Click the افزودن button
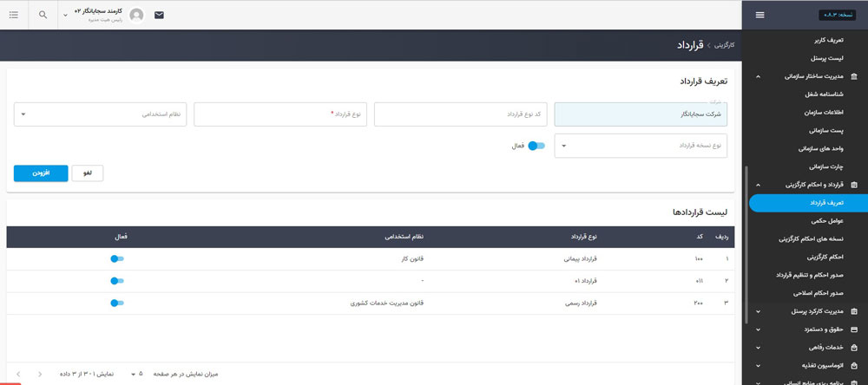This screenshot has height=385, width=868. tap(40, 173)
